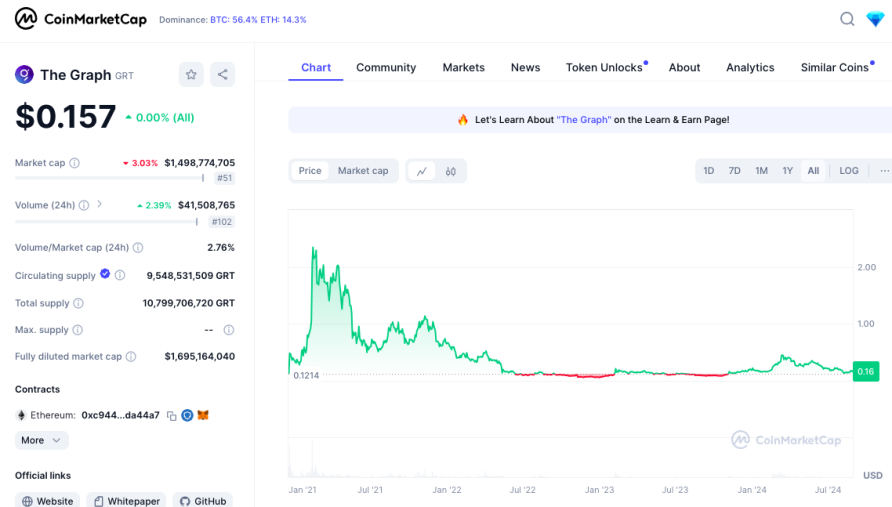This screenshot has width=892, height=507.
Task: Open Volume (24h) info icon
Action: [84, 205]
